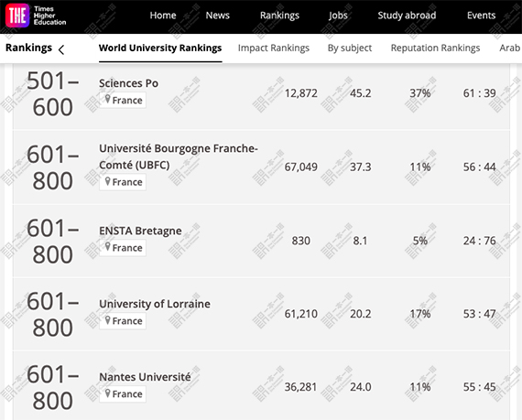
Task: Open the ENSTA Bretagne university page
Action: pos(140,231)
